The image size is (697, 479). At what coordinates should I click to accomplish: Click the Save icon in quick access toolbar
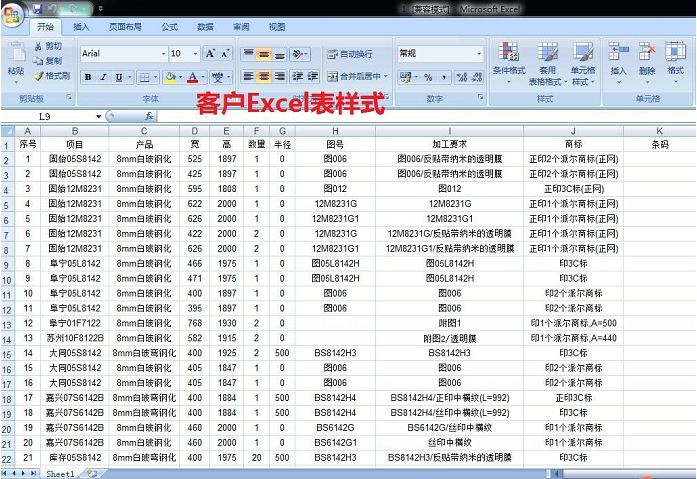pyautogui.click(x=38, y=8)
